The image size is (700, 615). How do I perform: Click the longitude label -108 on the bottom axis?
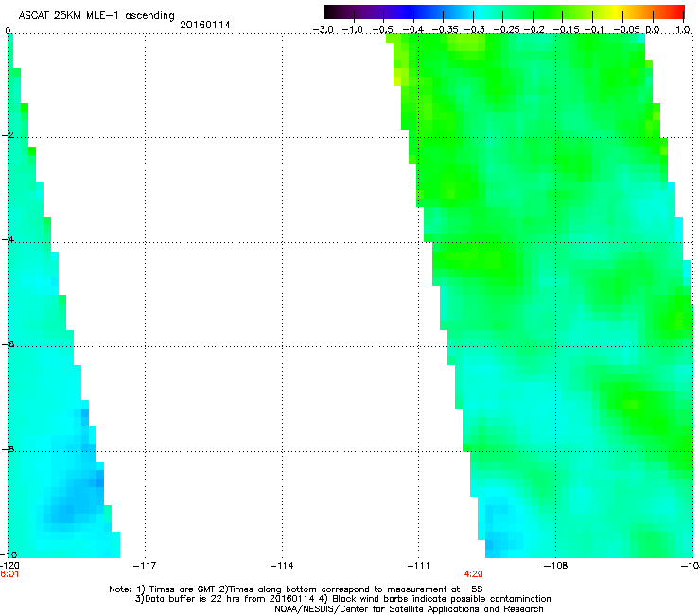tap(555, 566)
